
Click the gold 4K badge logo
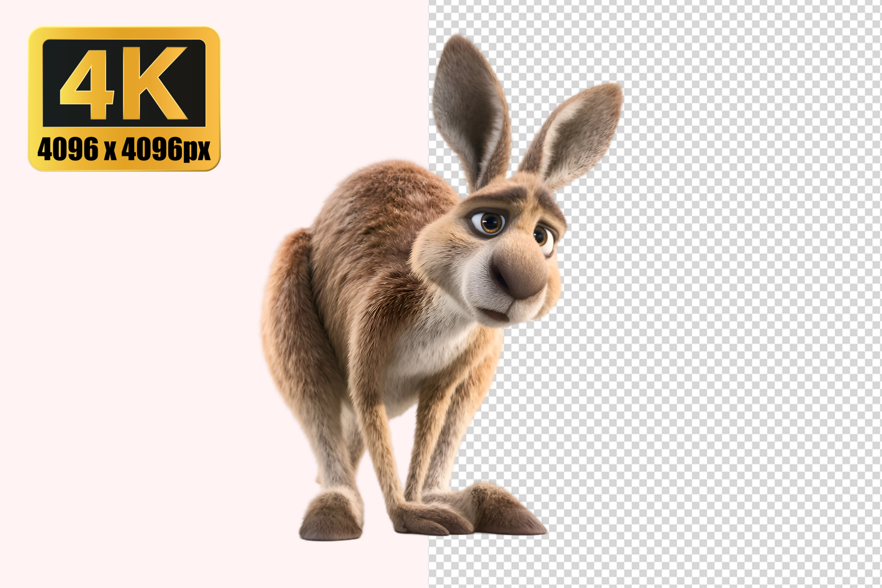tap(124, 99)
